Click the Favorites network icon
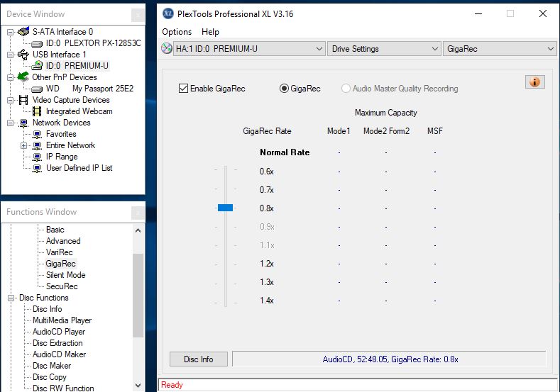 point(37,134)
